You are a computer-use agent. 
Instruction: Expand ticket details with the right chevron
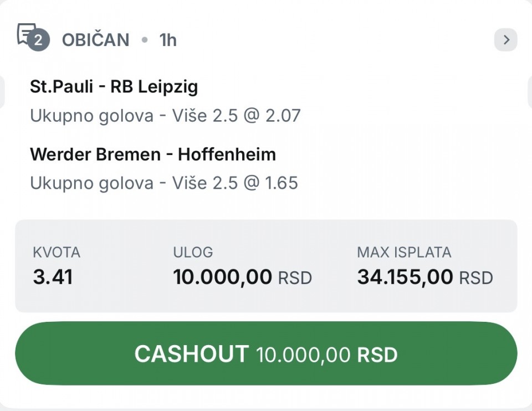pyautogui.click(x=505, y=40)
